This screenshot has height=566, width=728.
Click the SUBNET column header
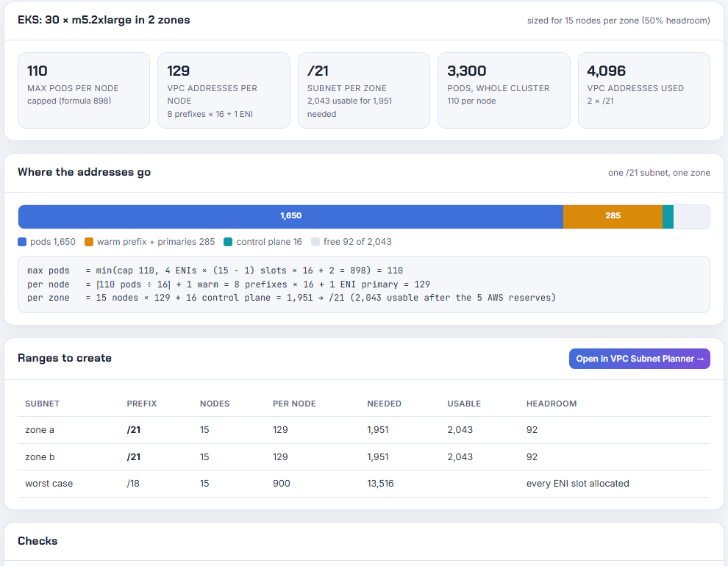pos(42,404)
